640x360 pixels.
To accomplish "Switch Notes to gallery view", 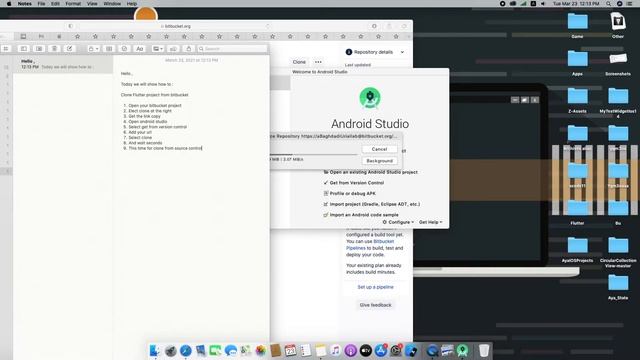I will (39, 49).
